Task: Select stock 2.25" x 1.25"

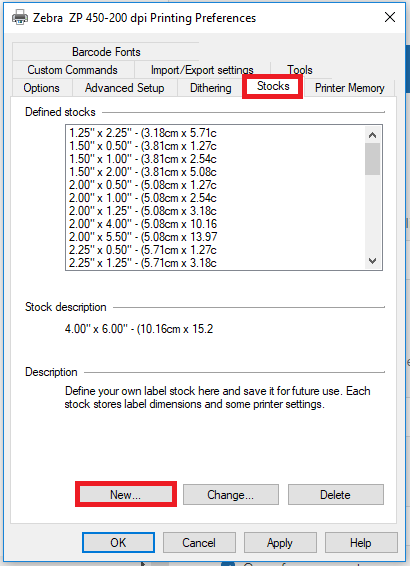Action: [143, 263]
